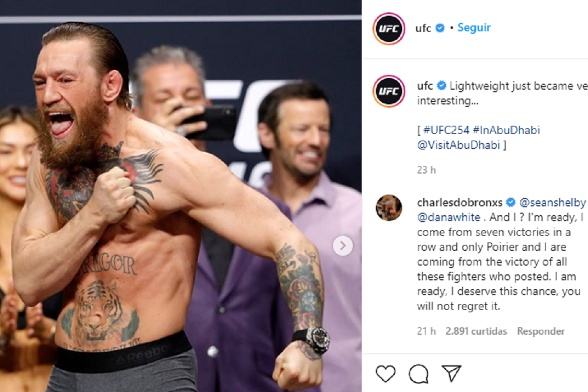Viewport: 588px width, 392px height.
Task: Click verified badge next to ufc header
Action: [x=440, y=28]
